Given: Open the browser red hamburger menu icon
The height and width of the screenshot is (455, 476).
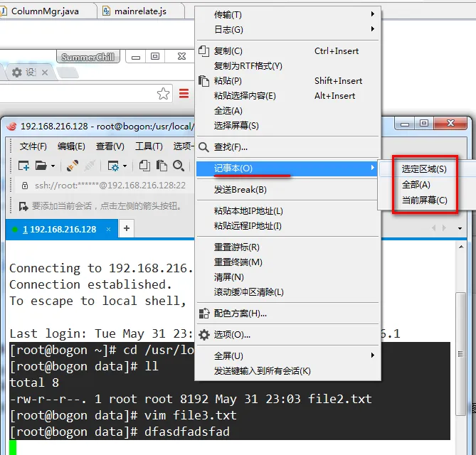Looking at the screenshot, I should (184, 93).
